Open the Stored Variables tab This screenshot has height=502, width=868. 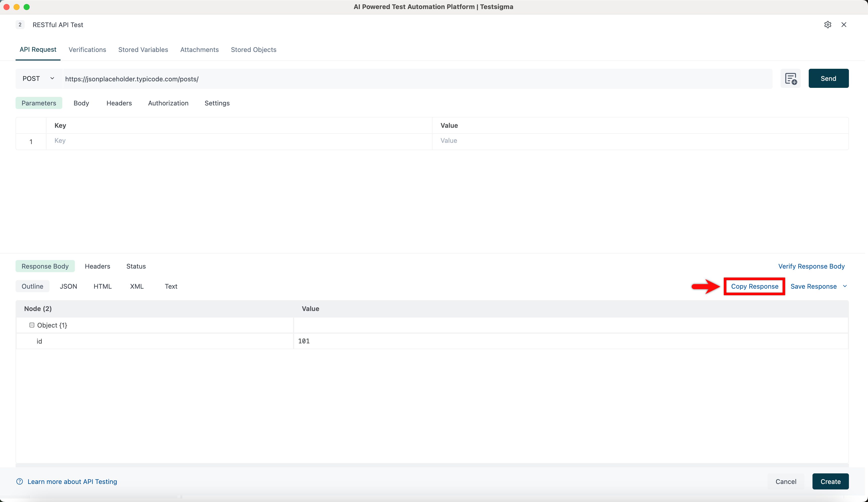pyautogui.click(x=143, y=50)
